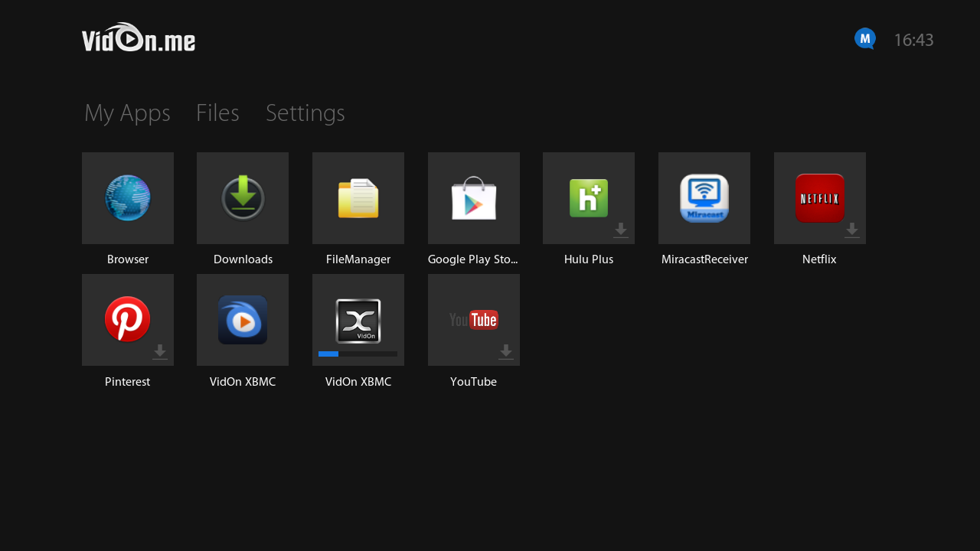Switch to the My Apps tab
This screenshot has width=980, height=551.
coord(127,113)
